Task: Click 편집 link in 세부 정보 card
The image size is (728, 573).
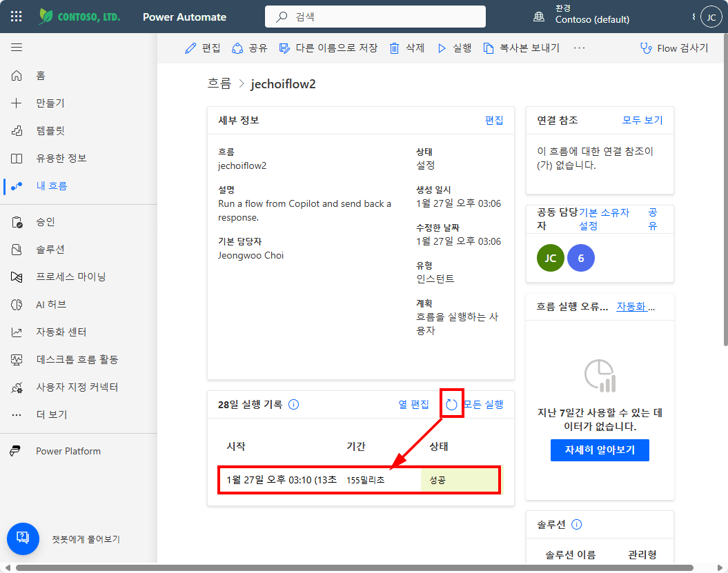Action: click(494, 120)
